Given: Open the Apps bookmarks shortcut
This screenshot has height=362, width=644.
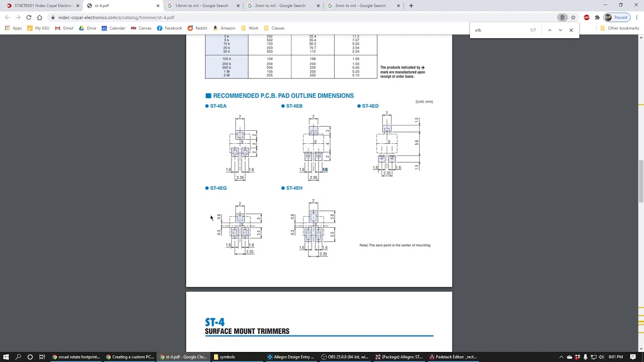Looking at the screenshot, I should tap(13, 28).
